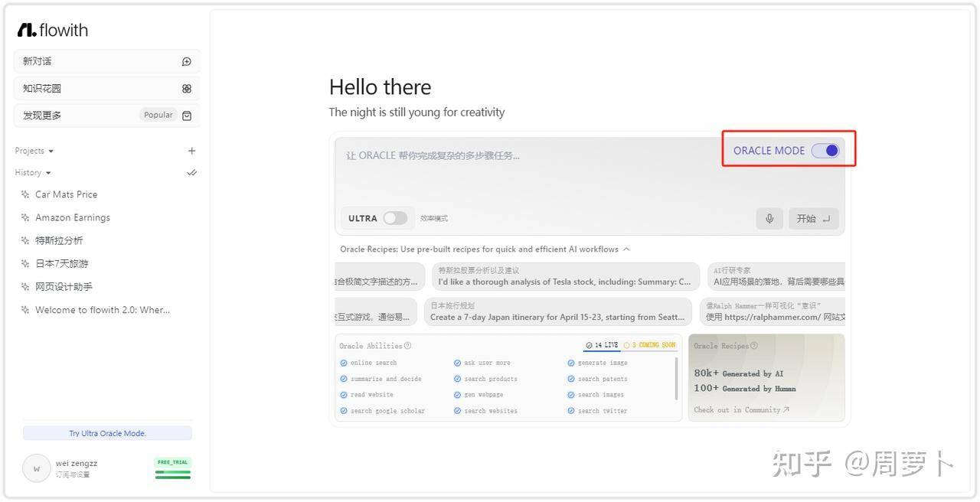
Task: Select the 7-day Japan itinerary recipe
Action: [557, 311]
